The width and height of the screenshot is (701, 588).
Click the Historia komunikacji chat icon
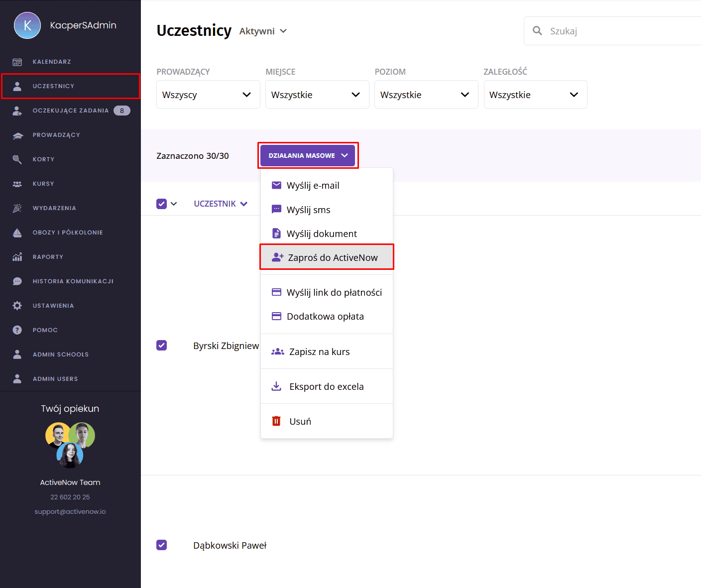pyautogui.click(x=17, y=281)
